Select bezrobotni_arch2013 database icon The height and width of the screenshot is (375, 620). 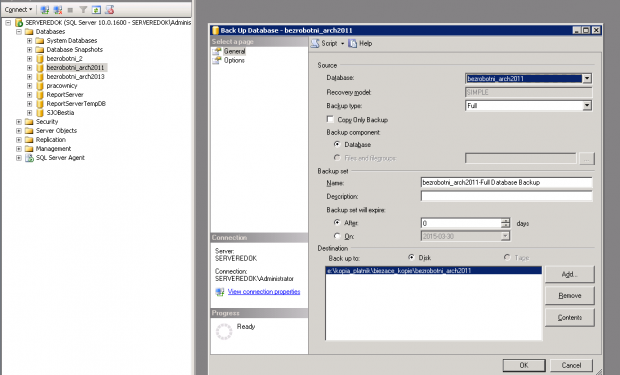click(40, 77)
